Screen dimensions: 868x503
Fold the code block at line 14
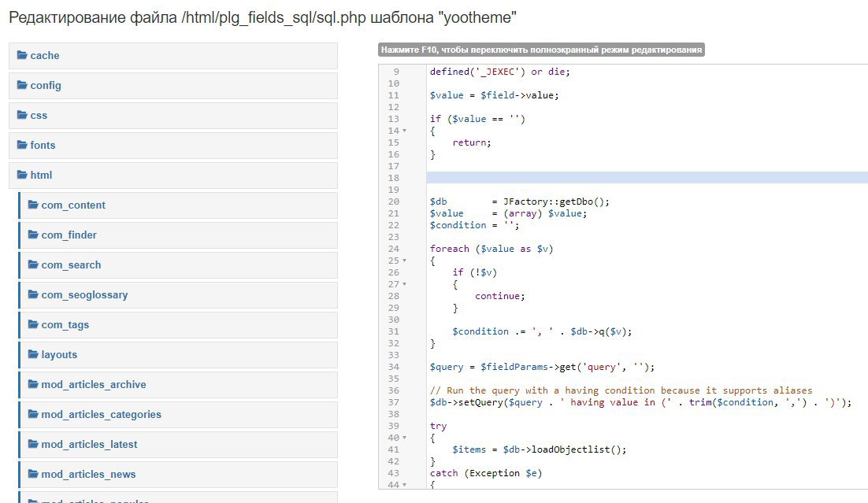point(405,131)
